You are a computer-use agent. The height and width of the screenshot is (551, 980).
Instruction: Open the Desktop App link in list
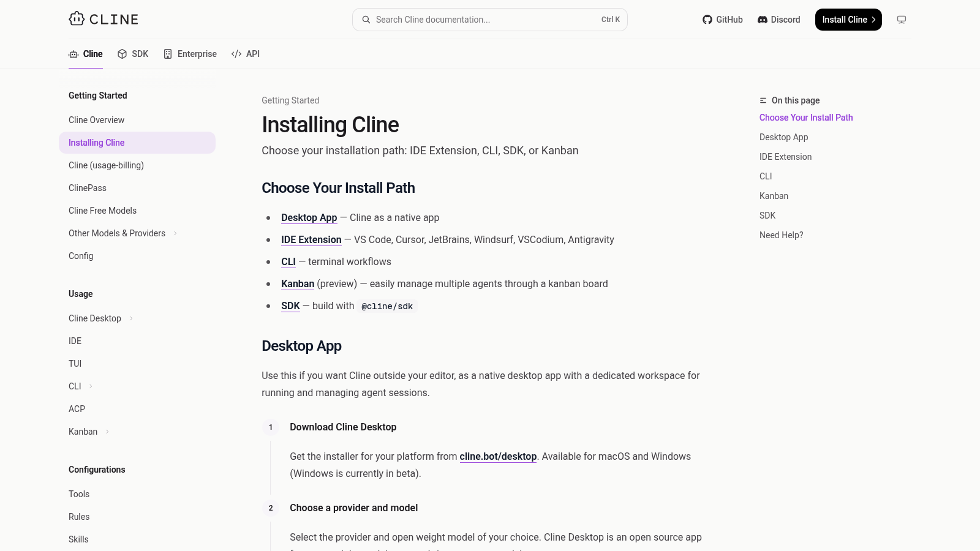point(309,218)
